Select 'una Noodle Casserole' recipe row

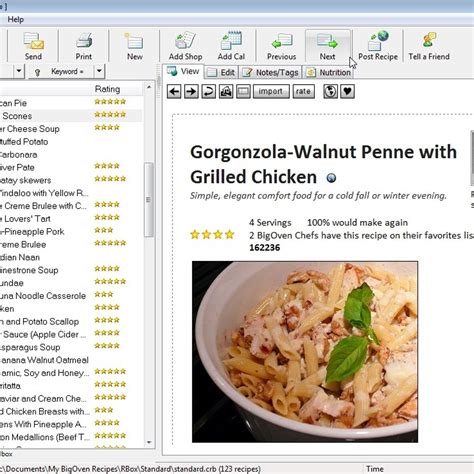click(72, 296)
